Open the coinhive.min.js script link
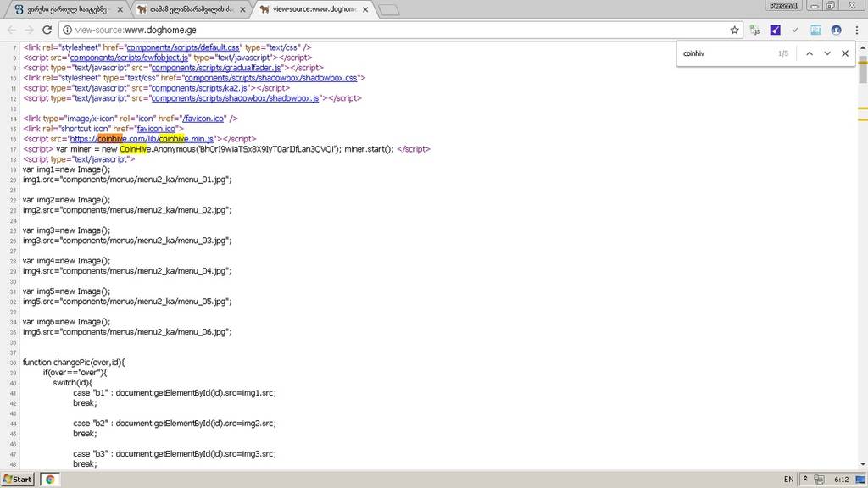 coord(142,139)
